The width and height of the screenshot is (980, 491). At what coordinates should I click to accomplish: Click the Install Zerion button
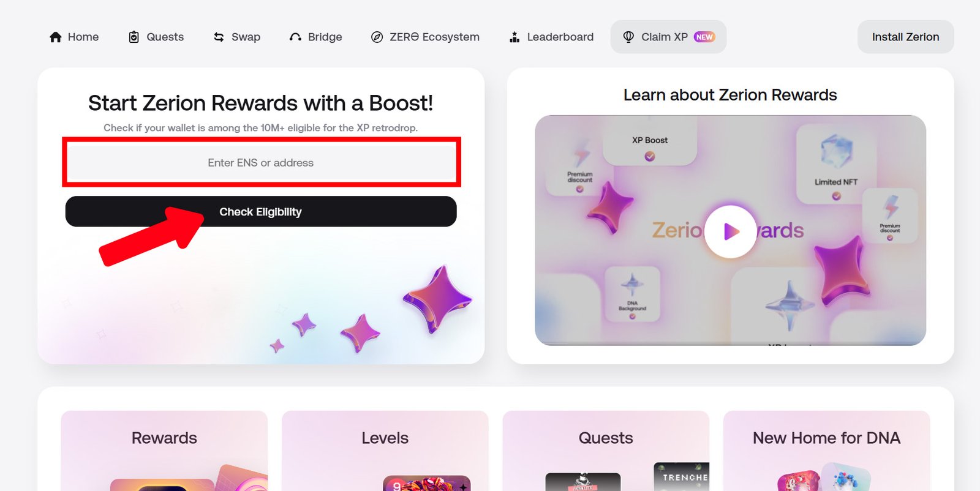click(905, 37)
